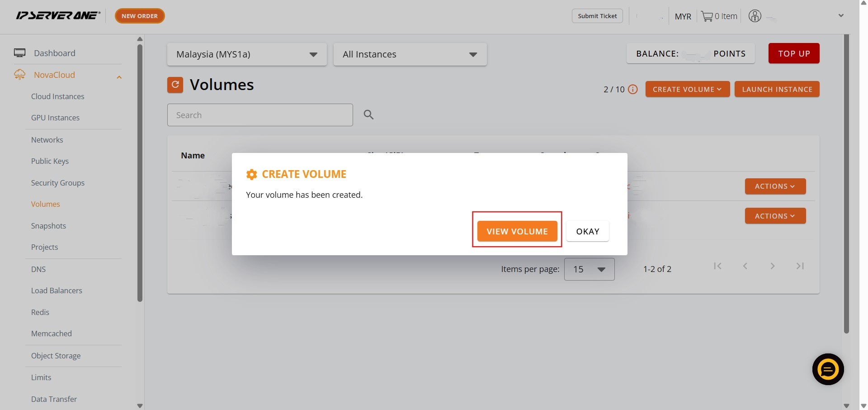Open the items per page dropdown
This screenshot has width=868, height=410.
tap(589, 269)
